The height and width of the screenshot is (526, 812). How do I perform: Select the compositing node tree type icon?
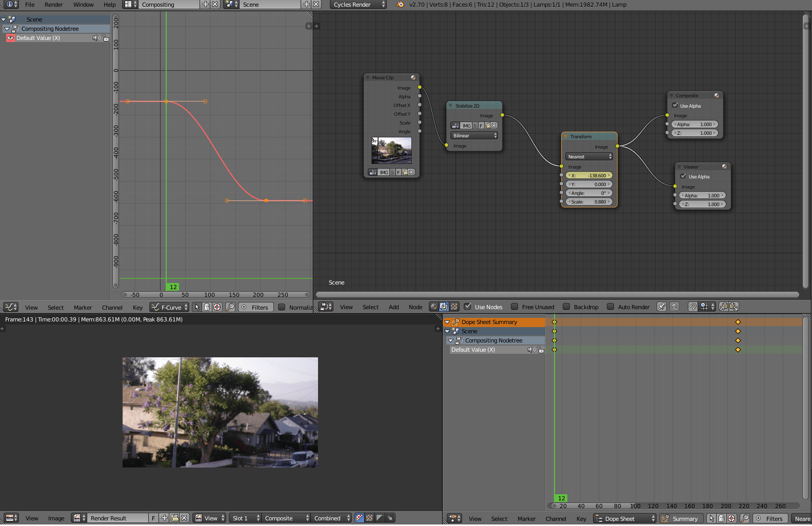444,307
